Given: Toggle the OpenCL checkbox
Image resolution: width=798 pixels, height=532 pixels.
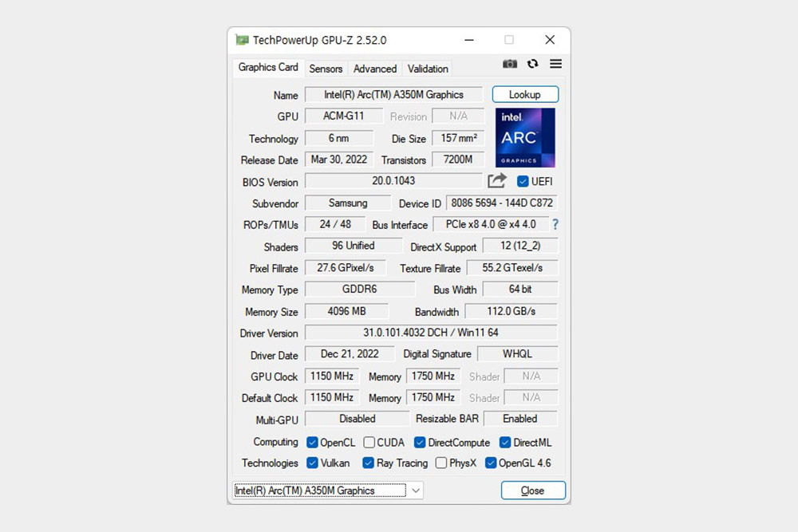Looking at the screenshot, I should coord(312,443).
